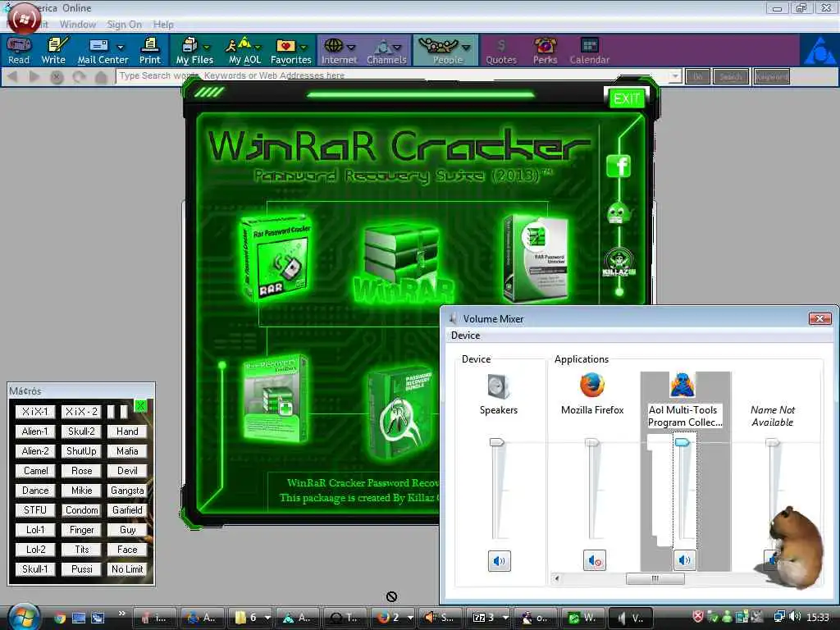Expand the My AOL dropdown arrow

coord(258,47)
